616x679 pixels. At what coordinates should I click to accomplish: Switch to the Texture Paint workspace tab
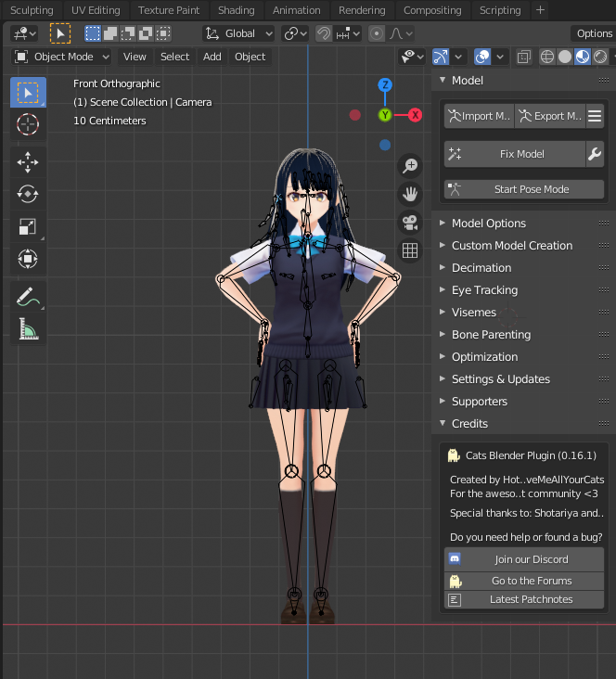click(169, 10)
